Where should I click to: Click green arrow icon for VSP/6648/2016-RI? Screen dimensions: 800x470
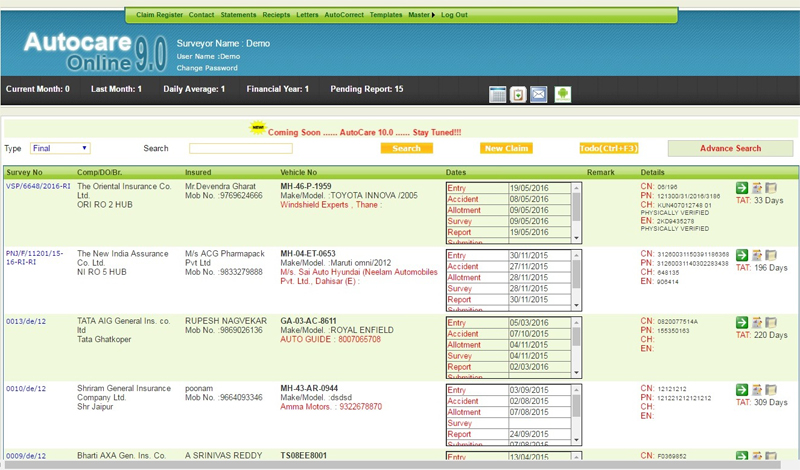pos(742,188)
